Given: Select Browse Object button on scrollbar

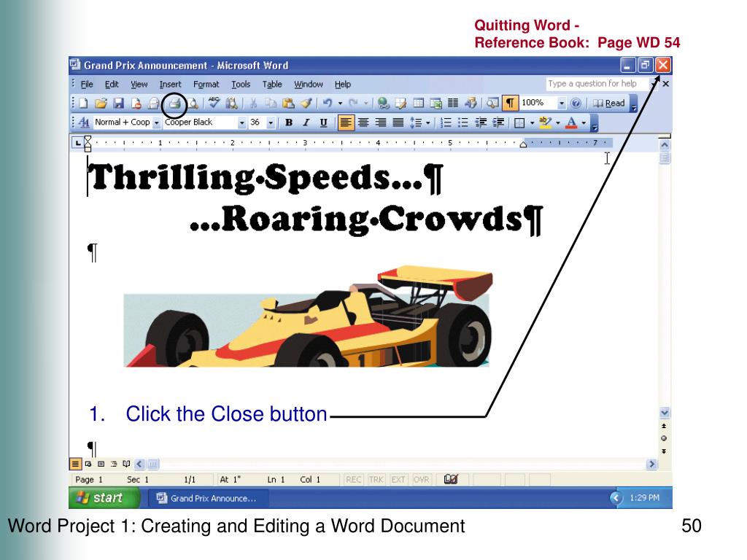Looking at the screenshot, I should point(664,438).
